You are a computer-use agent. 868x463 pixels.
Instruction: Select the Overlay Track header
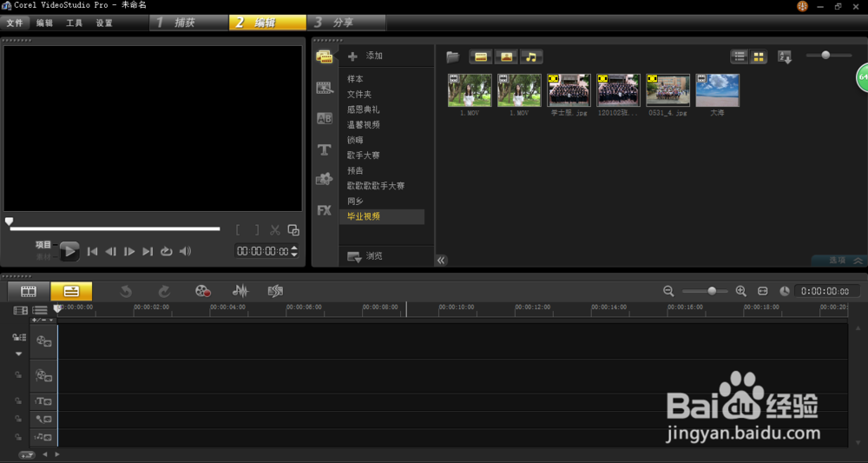[x=43, y=376]
